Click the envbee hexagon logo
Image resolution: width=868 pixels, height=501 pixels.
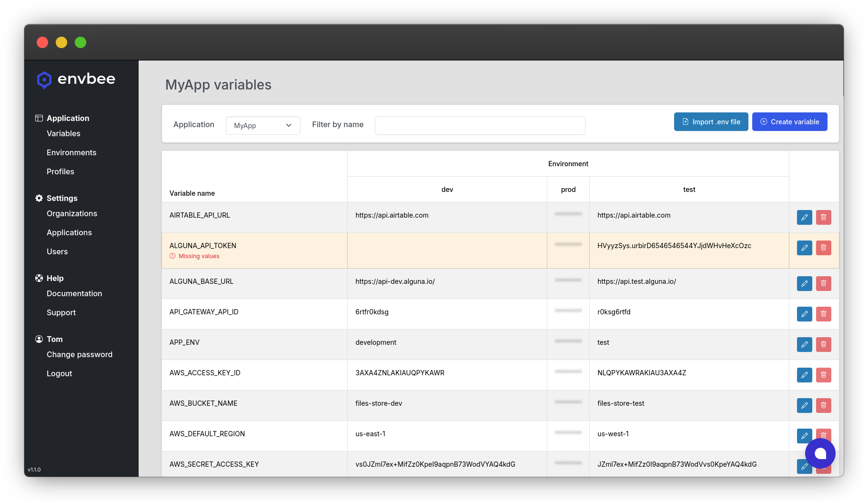[x=44, y=80]
